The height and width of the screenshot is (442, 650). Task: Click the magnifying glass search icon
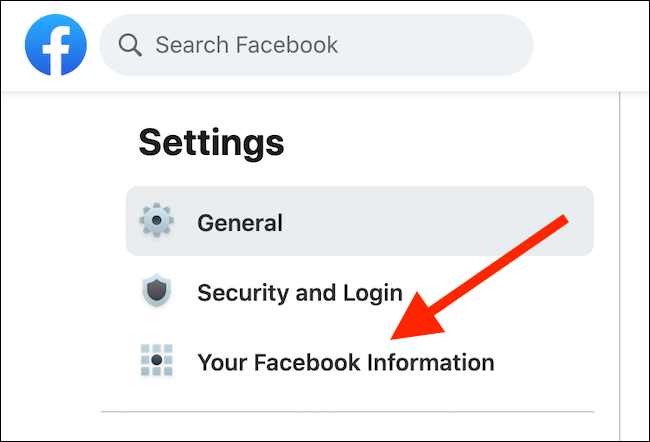tap(130, 45)
